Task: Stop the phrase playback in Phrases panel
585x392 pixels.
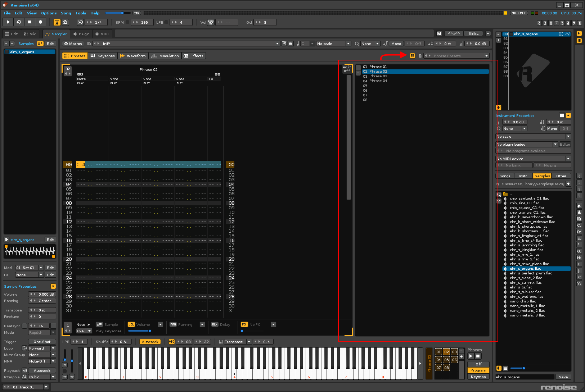Action: (x=478, y=356)
